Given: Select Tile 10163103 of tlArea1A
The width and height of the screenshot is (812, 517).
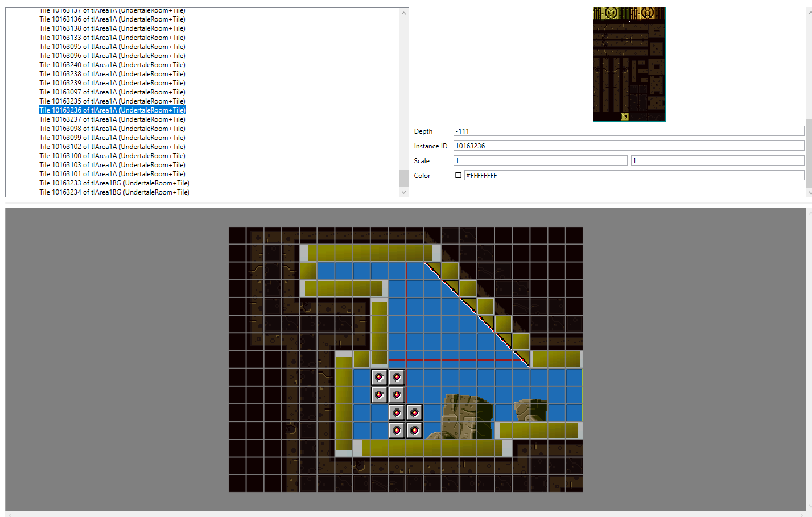Looking at the screenshot, I should [112, 165].
